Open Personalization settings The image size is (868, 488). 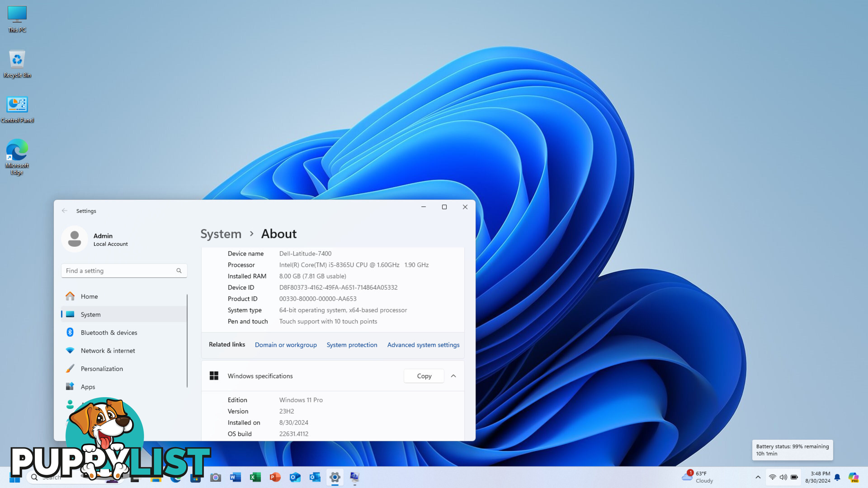tap(124, 369)
